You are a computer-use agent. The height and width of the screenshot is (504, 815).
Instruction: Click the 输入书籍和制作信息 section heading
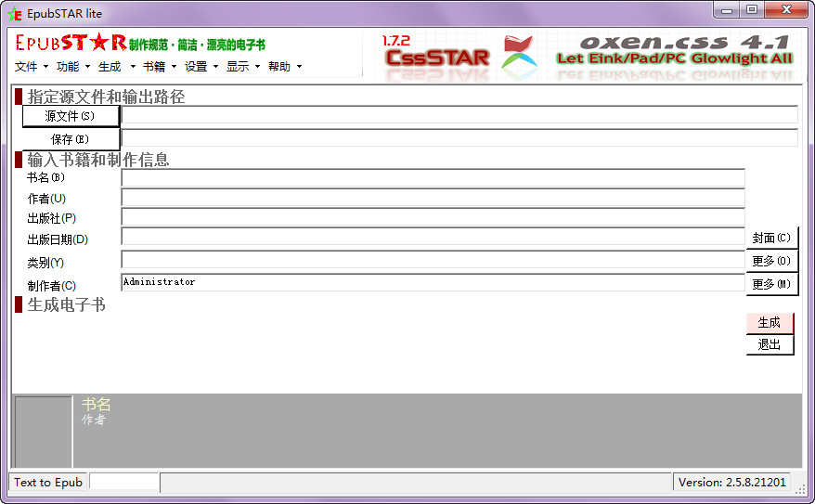(x=98, y=160)
